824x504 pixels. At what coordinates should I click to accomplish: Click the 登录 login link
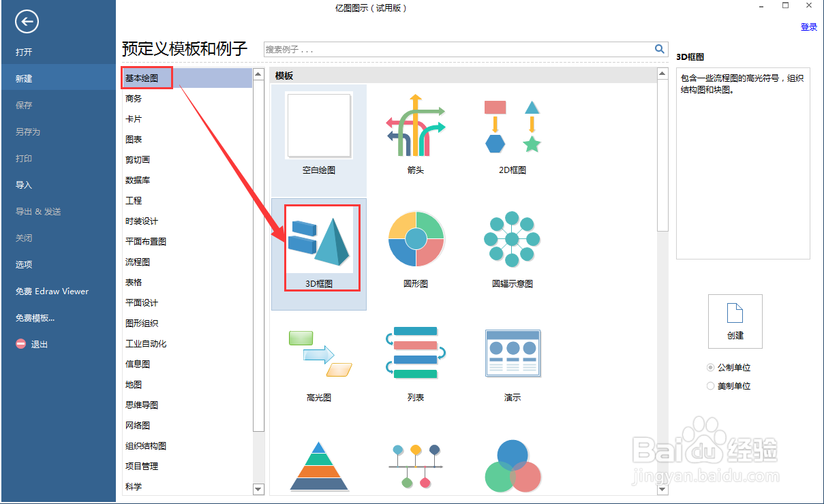[x=809, y=27]
